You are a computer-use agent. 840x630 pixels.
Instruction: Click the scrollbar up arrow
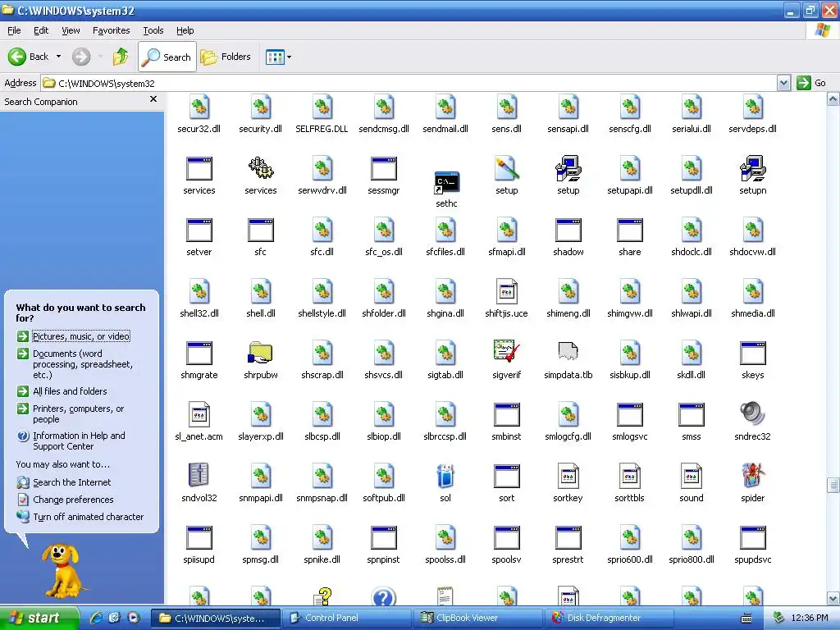833,99
